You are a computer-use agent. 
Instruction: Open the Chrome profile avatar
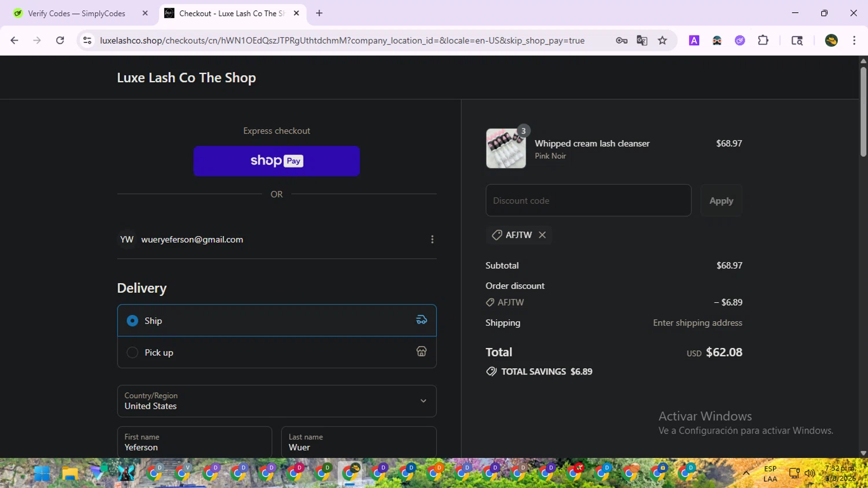tap(832, 41)
